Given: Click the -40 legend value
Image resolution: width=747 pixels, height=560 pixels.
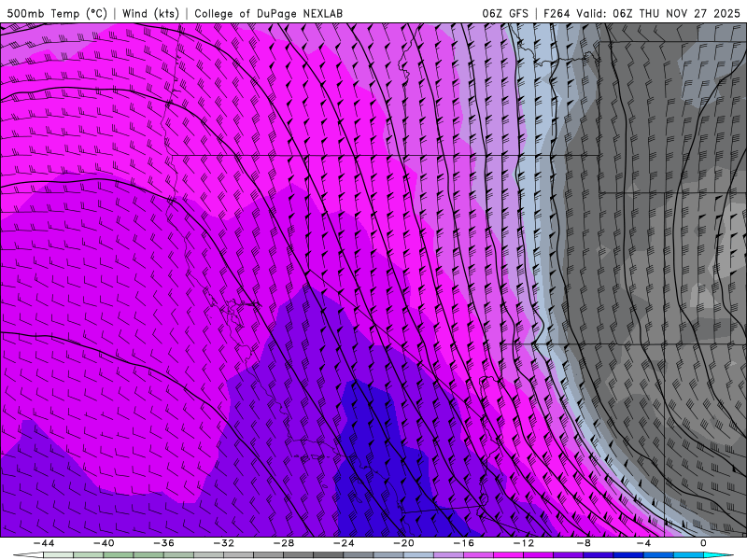Looking at the screenshot, I should (104, 543).
